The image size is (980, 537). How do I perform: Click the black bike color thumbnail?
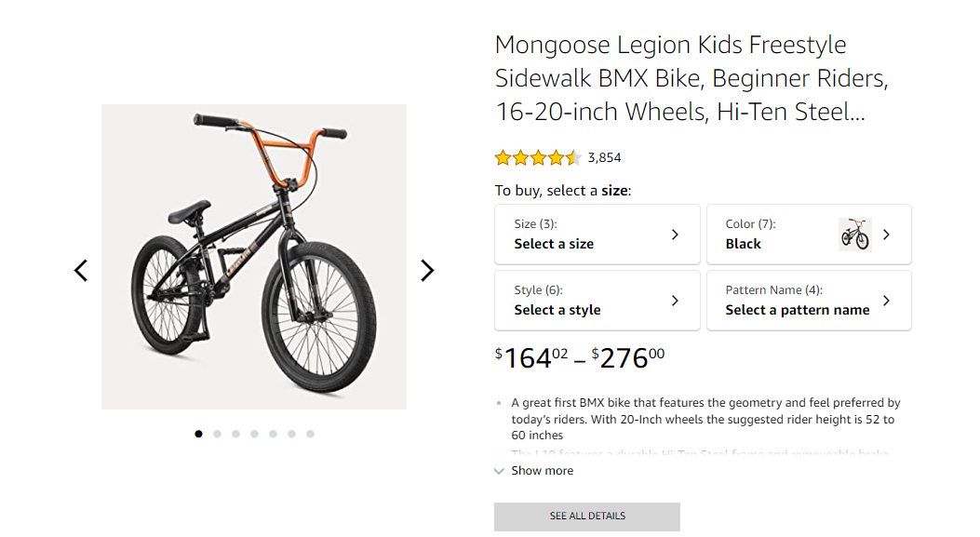tap(854, 235)
